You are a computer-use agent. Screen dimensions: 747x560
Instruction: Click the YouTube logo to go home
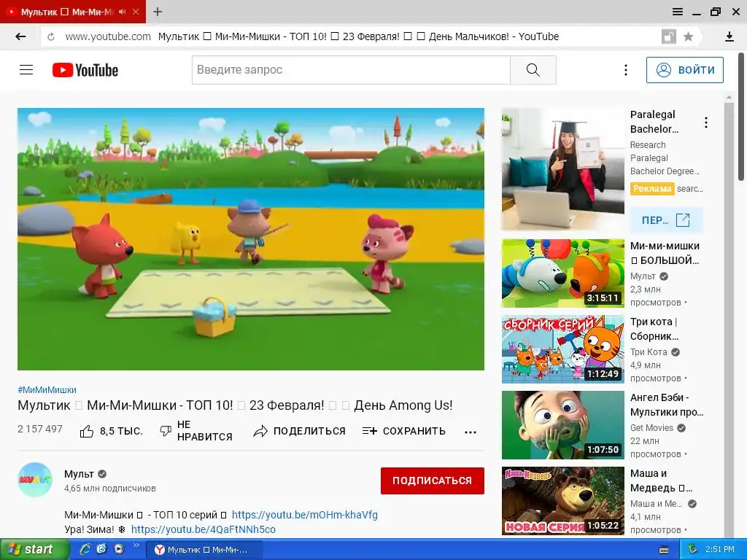[85, 70]
